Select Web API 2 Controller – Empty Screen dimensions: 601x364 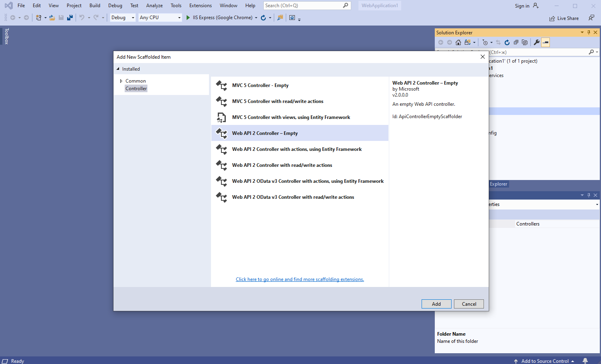point(300,133)
